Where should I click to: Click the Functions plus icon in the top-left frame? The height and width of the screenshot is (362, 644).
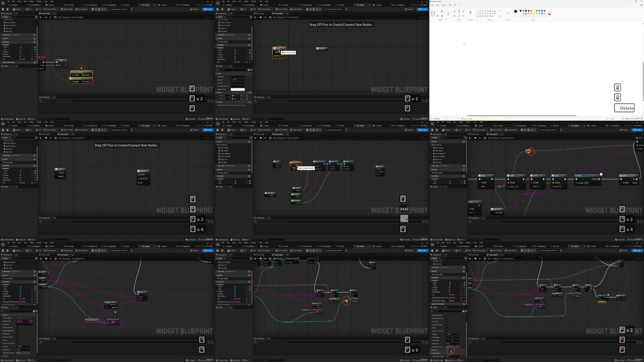click(34, 35)
